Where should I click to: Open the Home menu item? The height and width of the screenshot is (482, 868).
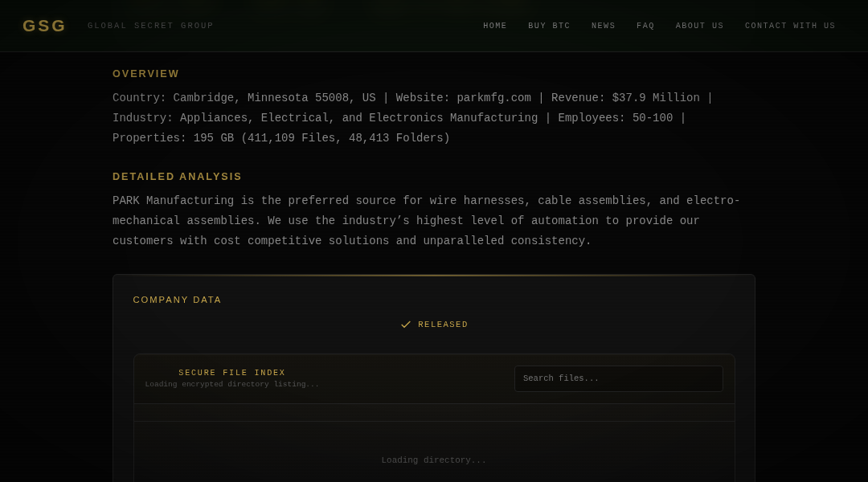(x=495, y=26)
